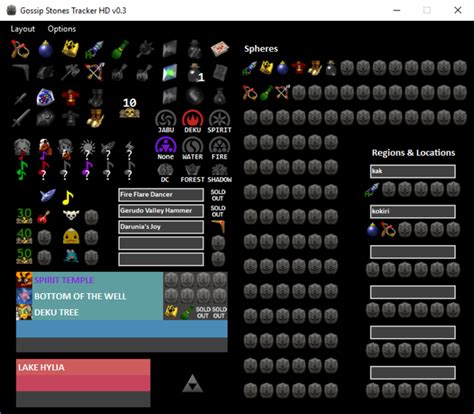
Task: Click the yellow music note icon
Action: (x=68, y=197)
